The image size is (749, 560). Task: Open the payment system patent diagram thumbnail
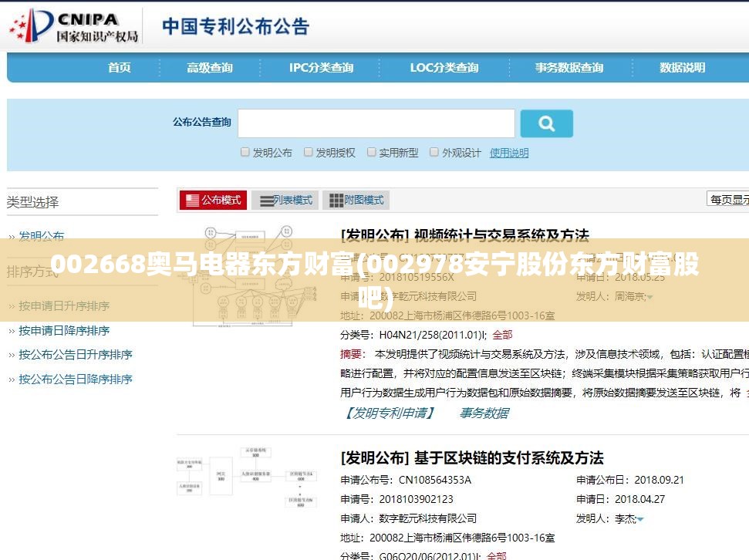point(245,477)
